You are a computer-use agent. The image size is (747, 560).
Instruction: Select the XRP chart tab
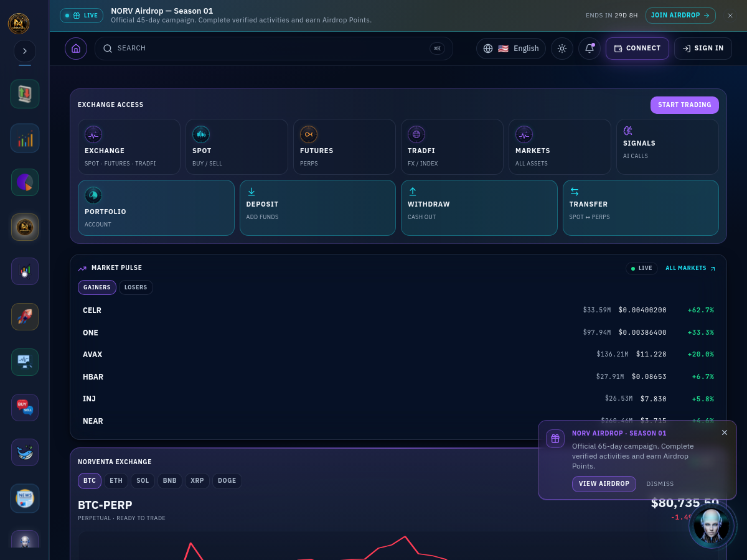[197, 481]
